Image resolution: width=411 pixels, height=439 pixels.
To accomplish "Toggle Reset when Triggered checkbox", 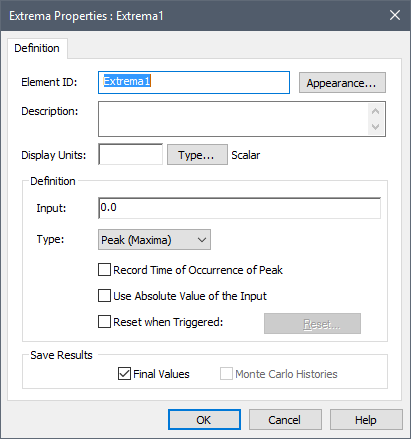I will tap(104, 322).
